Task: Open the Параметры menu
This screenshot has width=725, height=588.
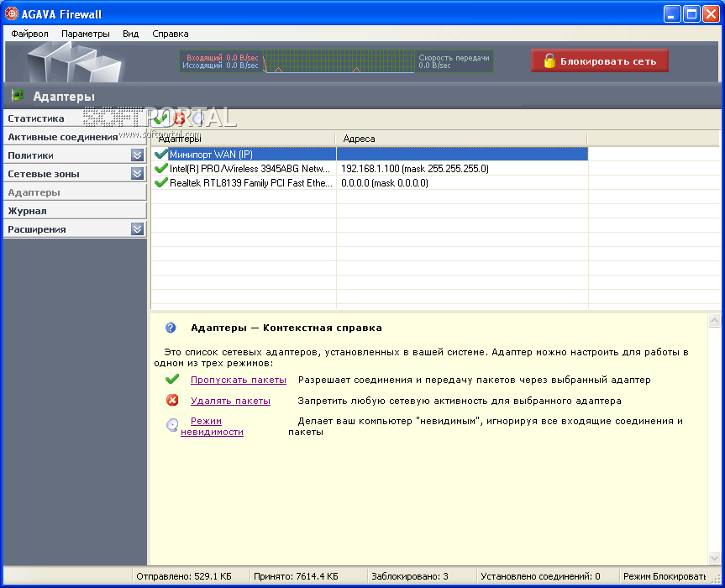Action: pos(86,34)
